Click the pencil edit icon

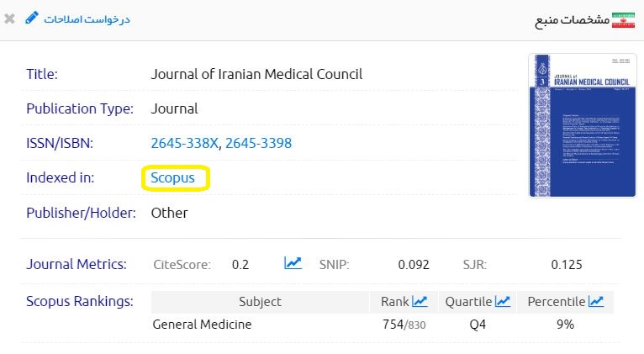(x=32, y=18)
